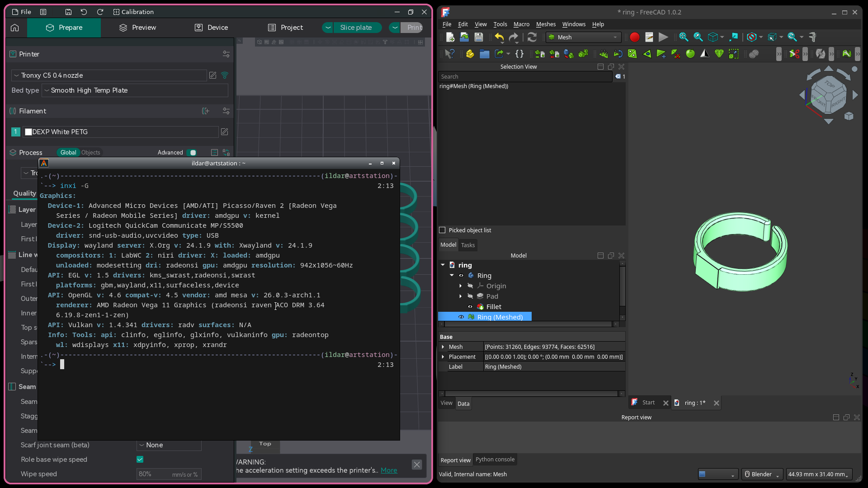This screenshot has height=488, width=868.
Task: Click the More link in warning
Action: 388,470
